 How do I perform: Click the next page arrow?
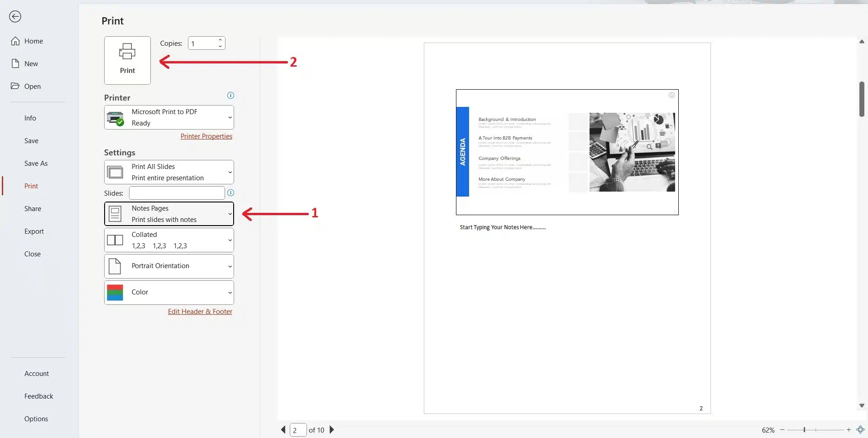[332, 429]
